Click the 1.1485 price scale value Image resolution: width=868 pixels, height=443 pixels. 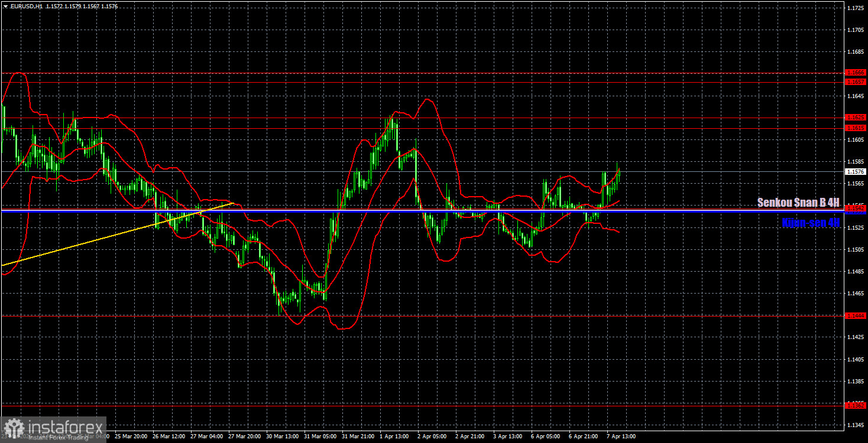(856, 272)
